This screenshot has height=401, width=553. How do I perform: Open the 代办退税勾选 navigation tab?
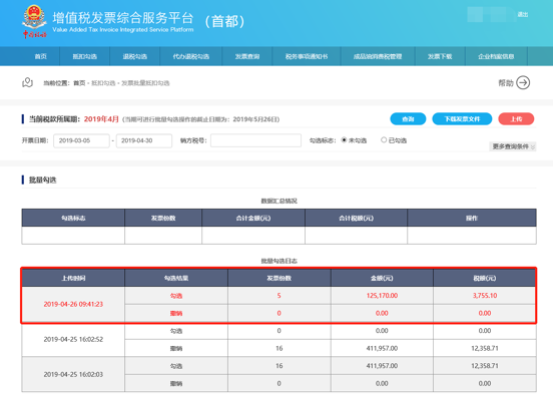[191, 56]
